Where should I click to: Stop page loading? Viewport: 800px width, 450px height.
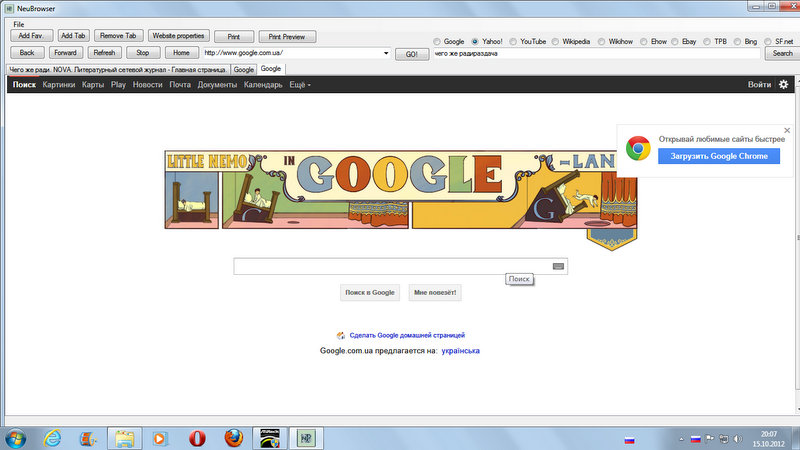(143, 53)
